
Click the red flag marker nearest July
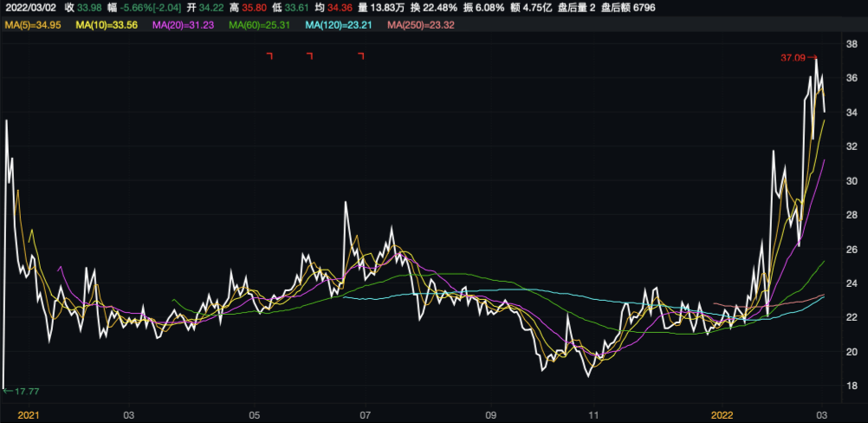tap(361, 55)
